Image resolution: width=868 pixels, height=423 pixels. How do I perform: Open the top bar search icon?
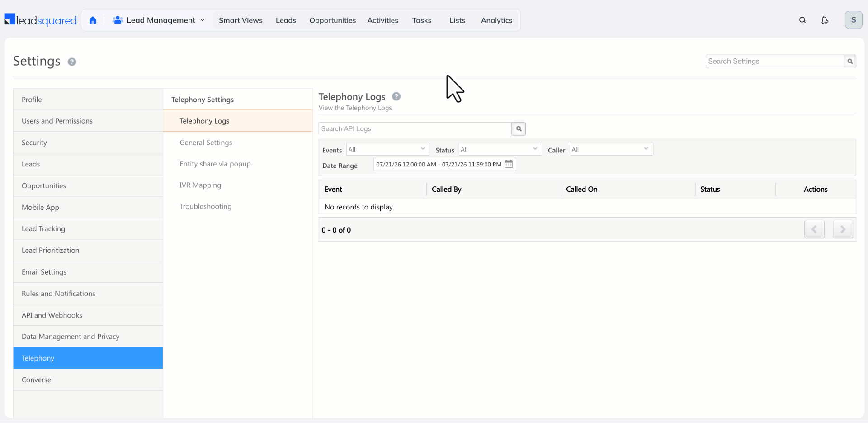pyautogui.click(x=802, y=20)
